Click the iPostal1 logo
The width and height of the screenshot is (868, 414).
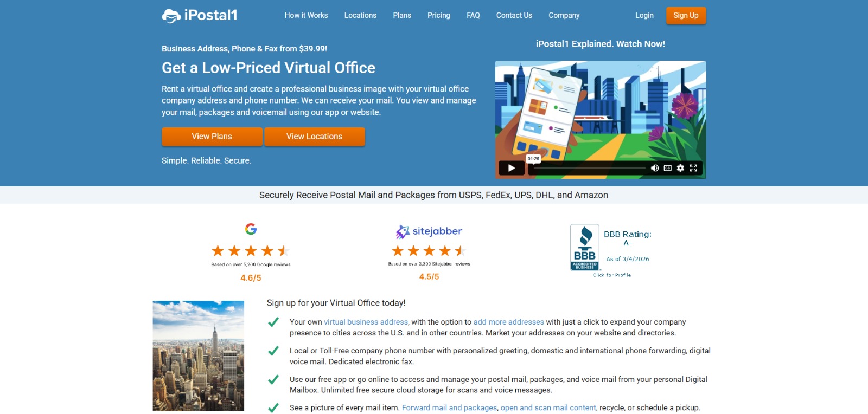pyautogui.click(x=199, y=16)
